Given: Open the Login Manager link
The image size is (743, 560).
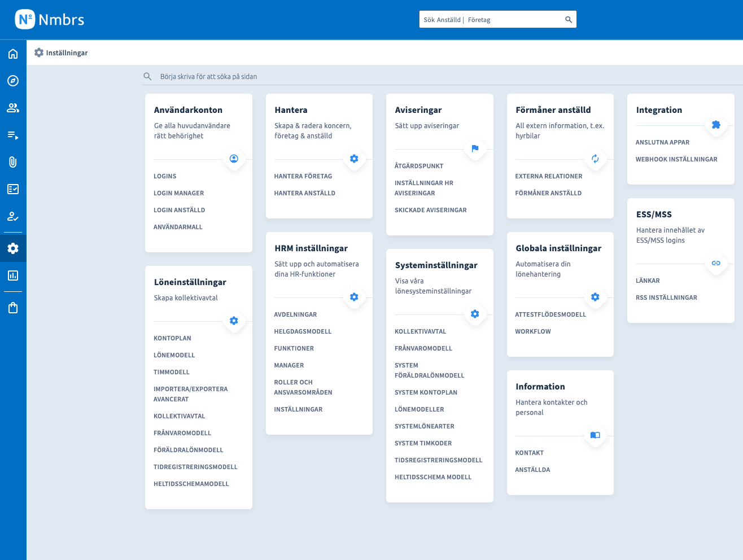Looking at the screenshot, I should click(178, 193).
